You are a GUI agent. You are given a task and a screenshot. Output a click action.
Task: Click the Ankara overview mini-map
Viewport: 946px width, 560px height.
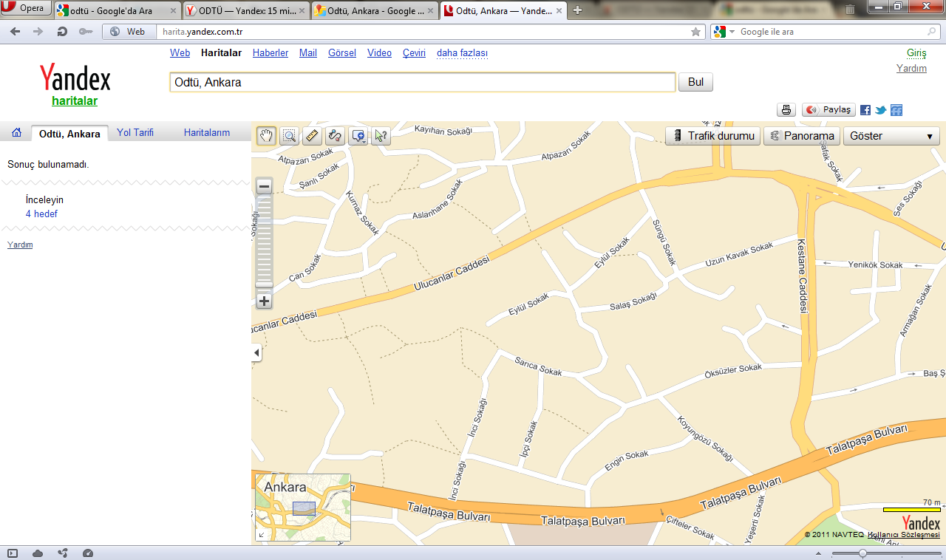pyautogui.click(x=303, y=508)
